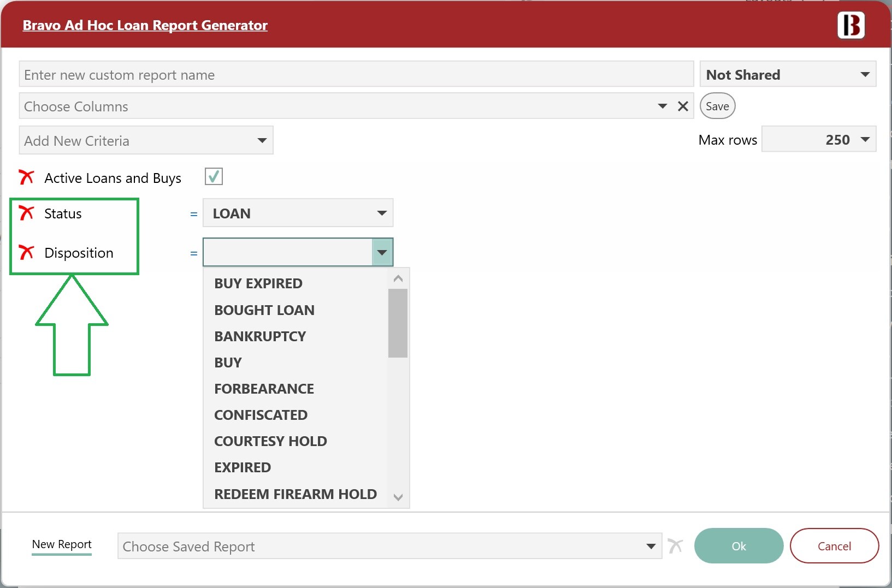
Task: Open the Not Shared sharing dropdown
Action: tap(788, 74)
